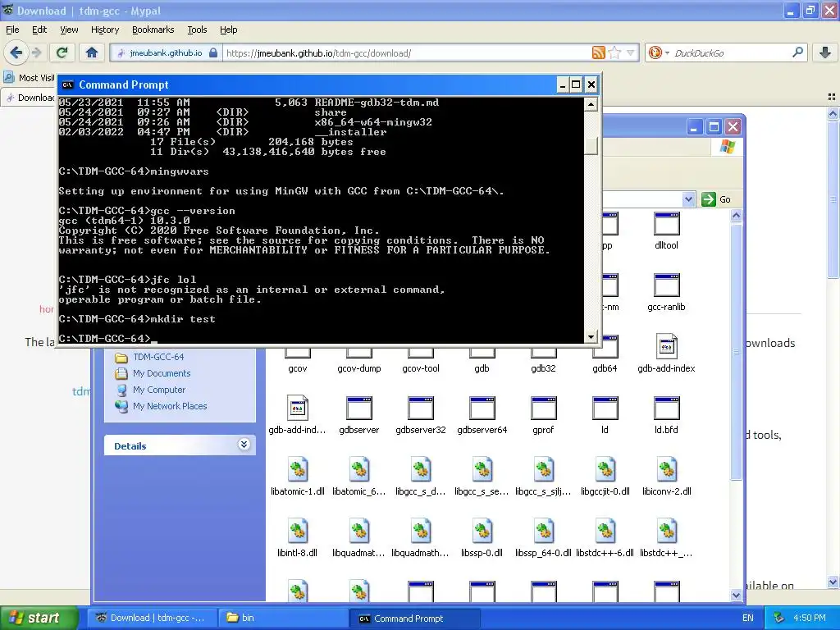Select the gcov-tool file label
Screen dimensions: 840x630
click(421, 368)
